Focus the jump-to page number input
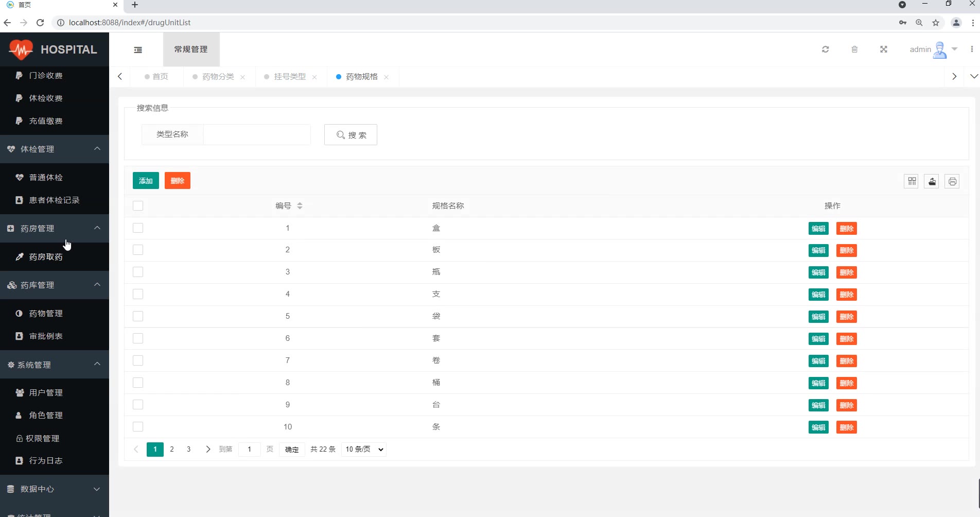Viewport: 980px width, 517px height. coord(250,450)
